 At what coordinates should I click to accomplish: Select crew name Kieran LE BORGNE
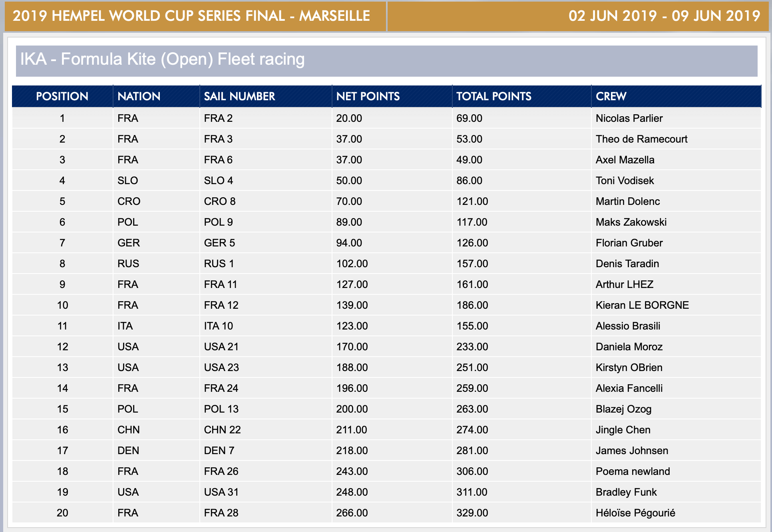pyautogui.click(x=642, y=305)
